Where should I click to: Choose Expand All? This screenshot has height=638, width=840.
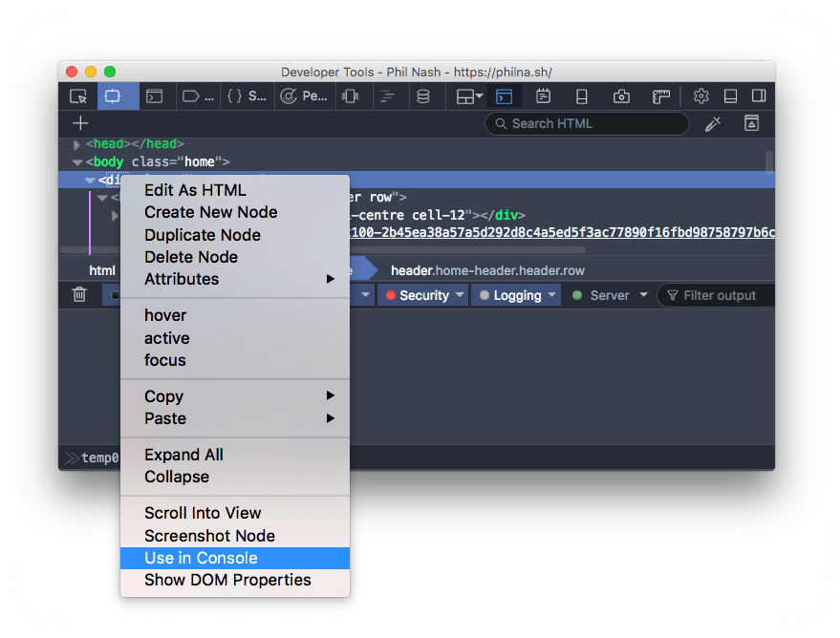tap(235, 455)
